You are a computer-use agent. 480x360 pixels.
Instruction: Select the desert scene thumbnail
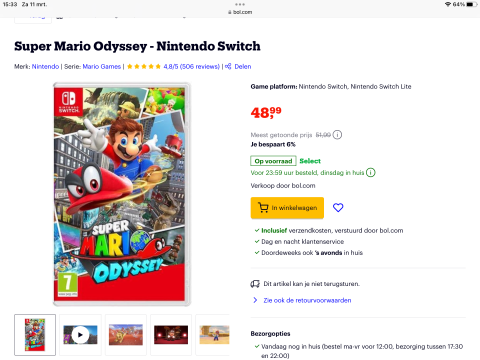126,335
